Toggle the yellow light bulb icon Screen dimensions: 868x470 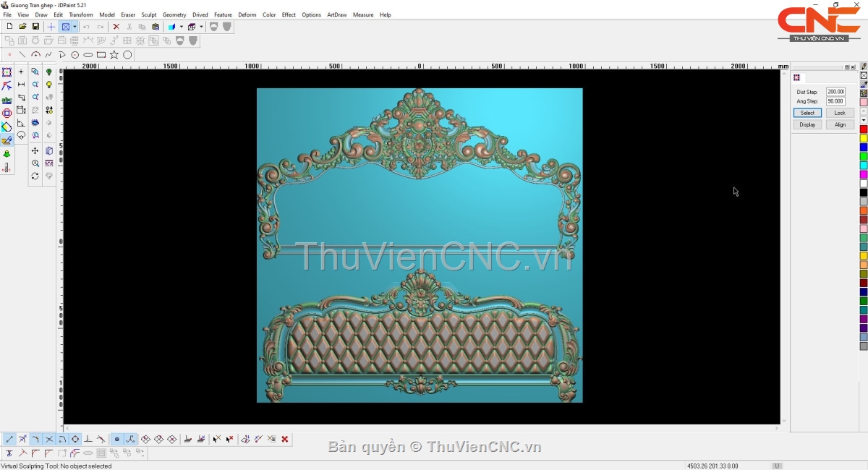[49, 85]
